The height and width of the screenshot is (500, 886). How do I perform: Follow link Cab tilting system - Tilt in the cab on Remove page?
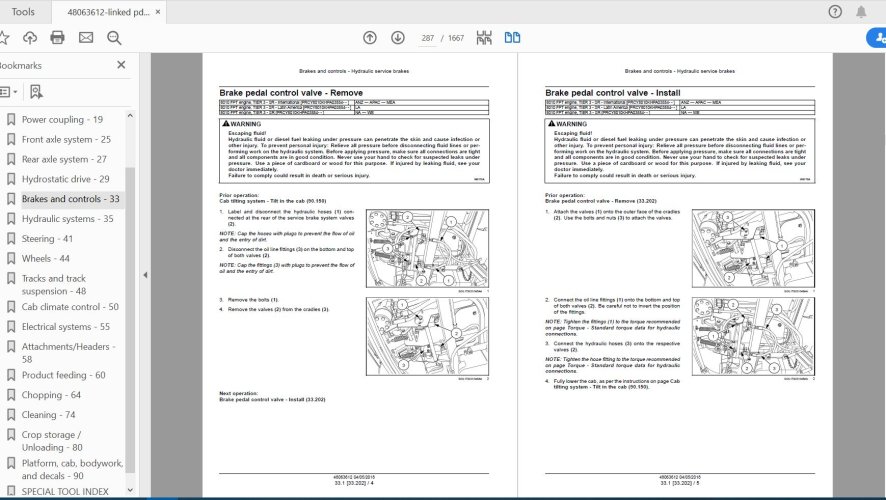[x=272, y=201]
